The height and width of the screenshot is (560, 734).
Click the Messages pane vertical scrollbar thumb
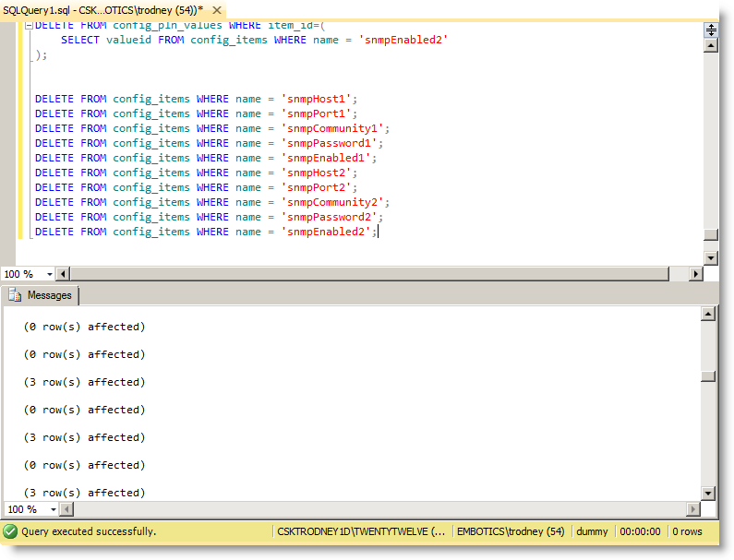pos(708,376)
